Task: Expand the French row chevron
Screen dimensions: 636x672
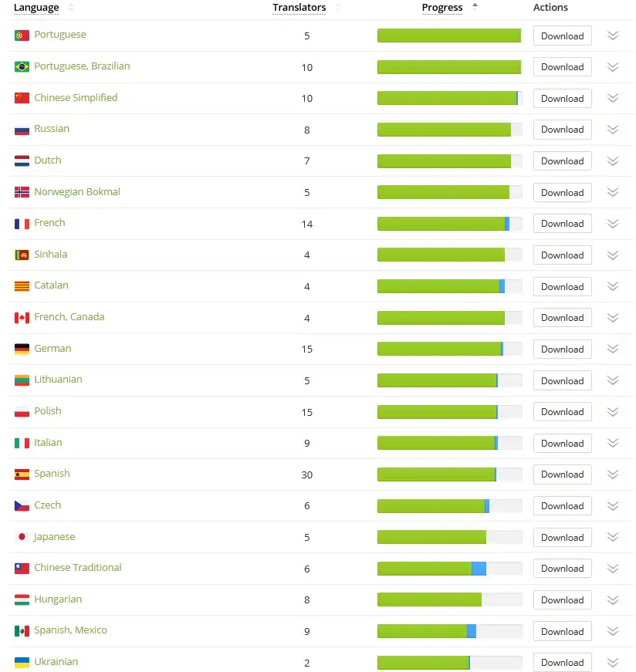Action: click(613, 224)
